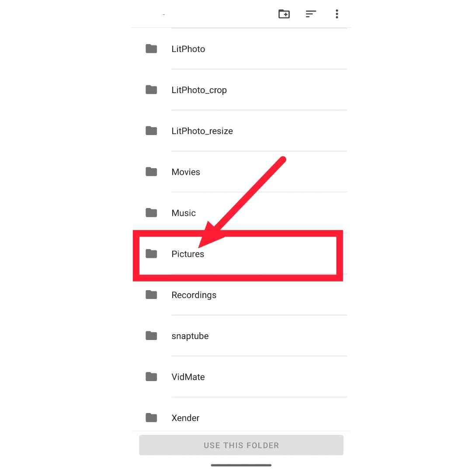476x472 pixels.
Task: Click the LitPhoto_crop folder icon
Action: pos(151,90)
